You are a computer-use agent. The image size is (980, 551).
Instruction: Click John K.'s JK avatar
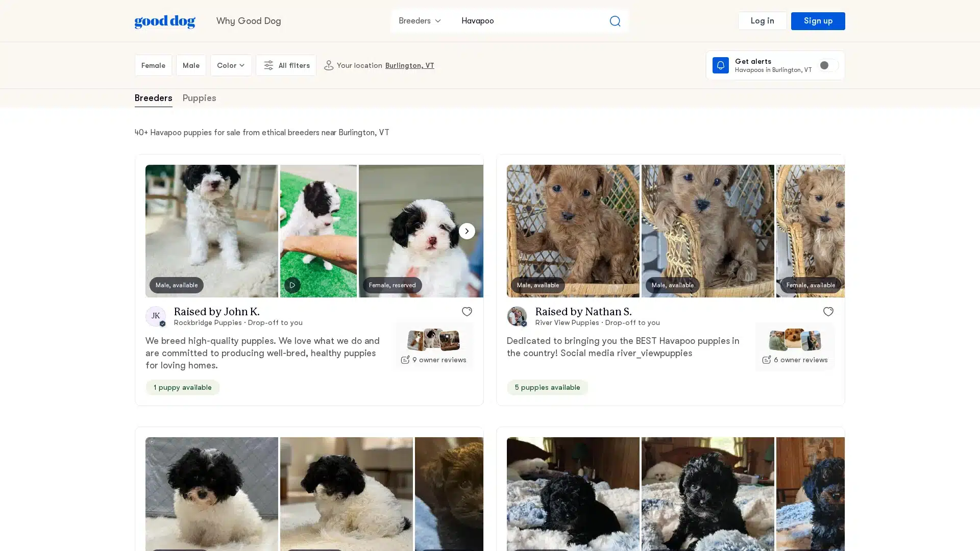[156, 316]
